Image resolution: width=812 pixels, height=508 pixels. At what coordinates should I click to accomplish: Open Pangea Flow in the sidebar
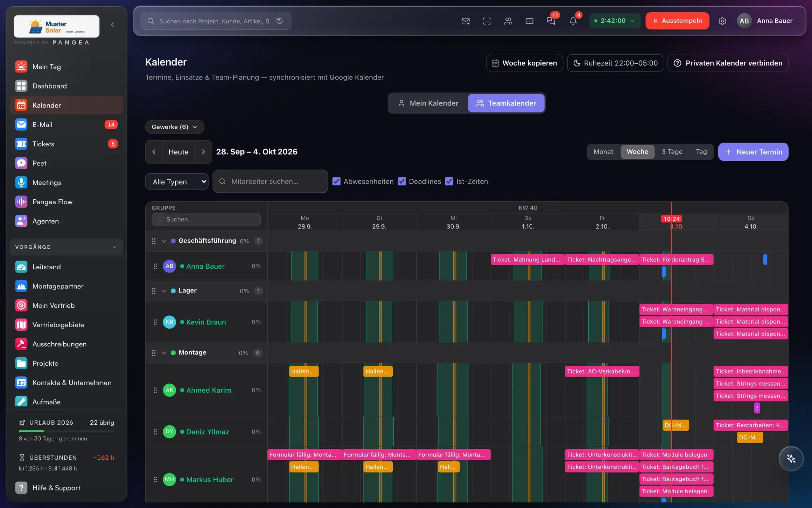pos(66,202)
